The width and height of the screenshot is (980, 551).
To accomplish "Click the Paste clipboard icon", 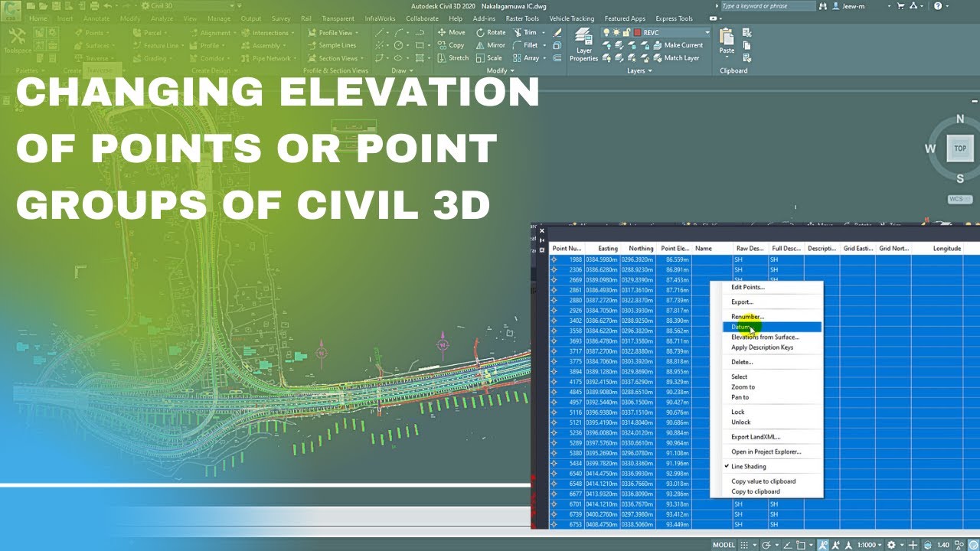I will (727, 36).
